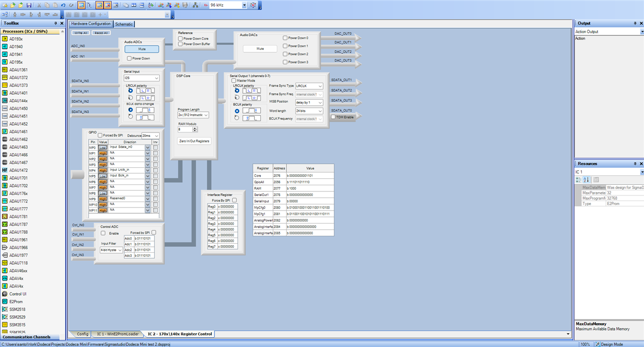Click the pin icon on ToolBox panel

55,23
